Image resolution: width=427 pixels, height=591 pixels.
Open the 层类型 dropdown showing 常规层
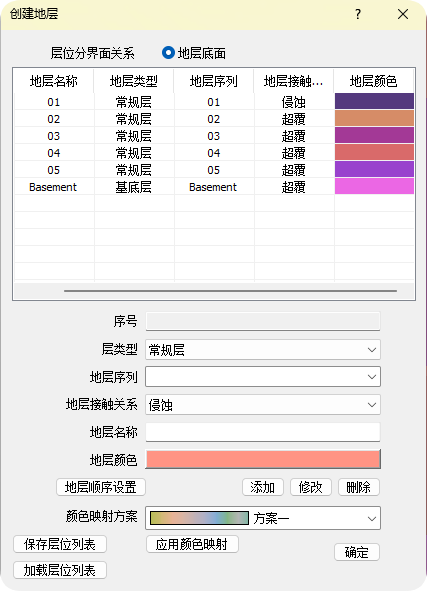263,350
